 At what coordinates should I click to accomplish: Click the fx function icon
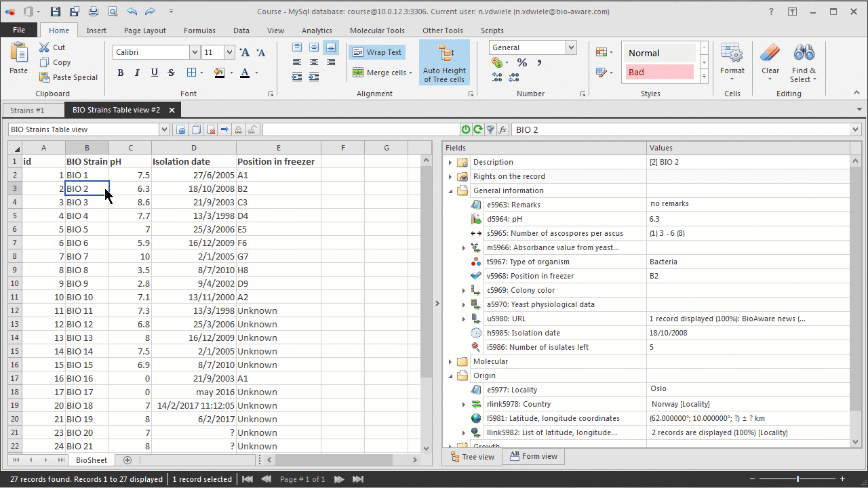[502, 129]
